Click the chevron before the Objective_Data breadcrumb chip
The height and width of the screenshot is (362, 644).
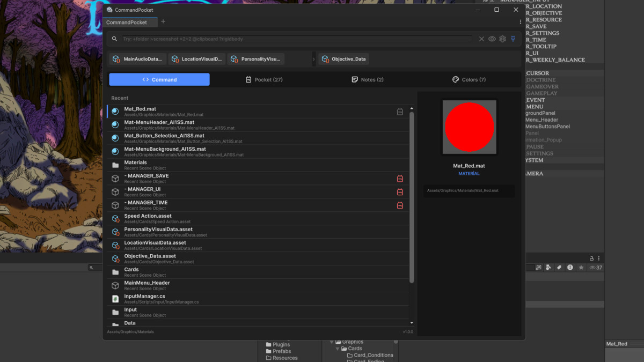313,58
